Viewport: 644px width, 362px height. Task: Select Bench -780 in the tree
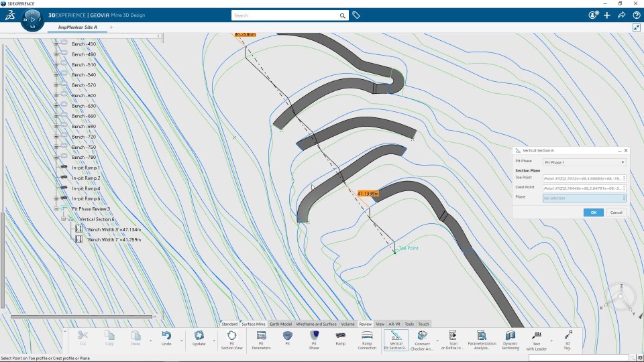pos(84,157)
